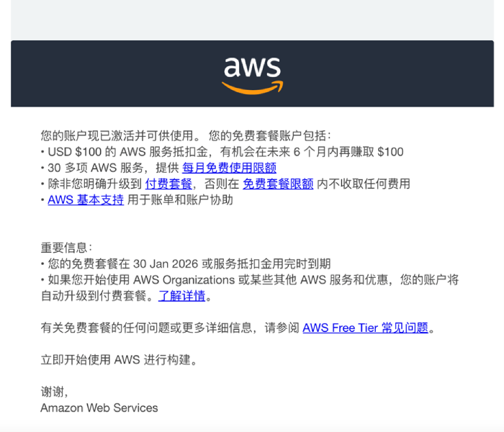504x432 pixels.
Task: Click the 有关免费套餐的任何问题 sentence text
Action: 144,328
